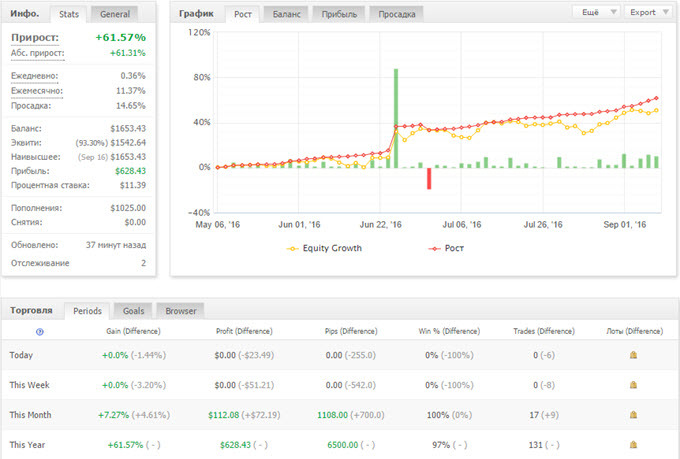Click the lock icon in This Year row
Image resolution: width=680 pixels, height=459 pixels.
(633, 445)
